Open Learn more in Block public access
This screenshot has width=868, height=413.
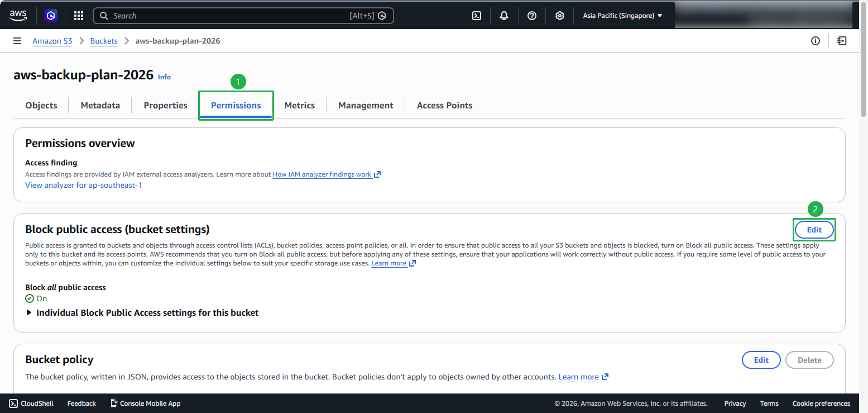389,263
